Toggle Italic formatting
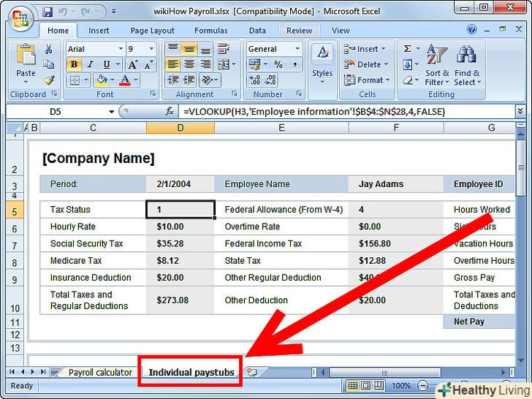Viewport: 532px width, 399px height. click(x=91, y=64)
